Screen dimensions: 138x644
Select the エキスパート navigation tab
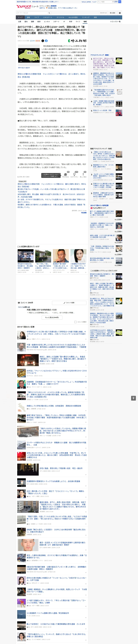(48, 17)
